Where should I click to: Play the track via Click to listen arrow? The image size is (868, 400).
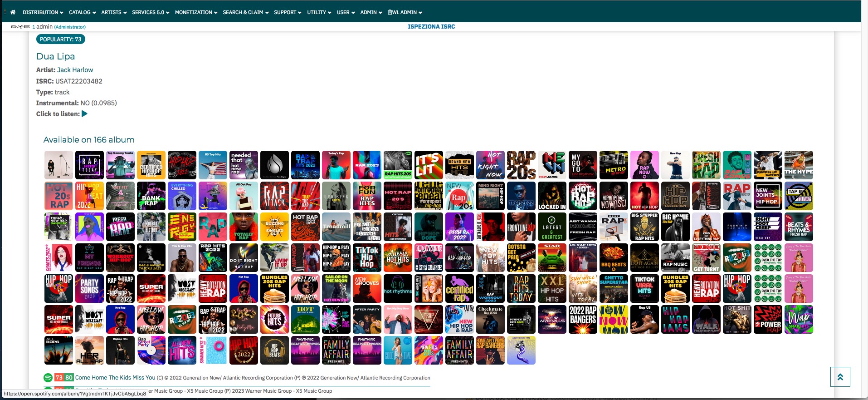pos(84,114)
